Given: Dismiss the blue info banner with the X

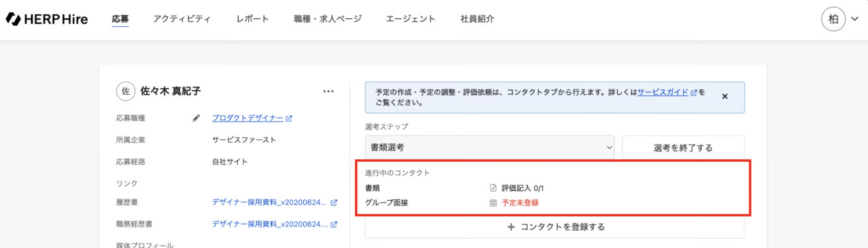Looking at the screenshot, I should (x=725, y=96).
